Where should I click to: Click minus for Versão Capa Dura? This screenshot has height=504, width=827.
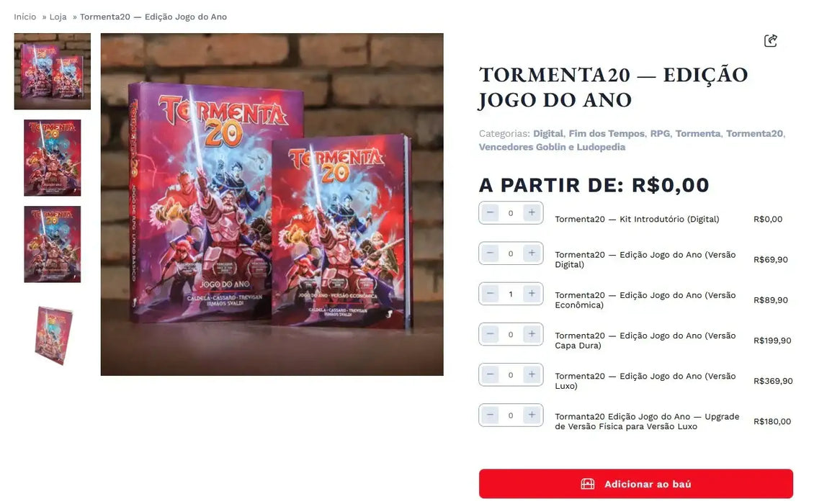point(490,333)
